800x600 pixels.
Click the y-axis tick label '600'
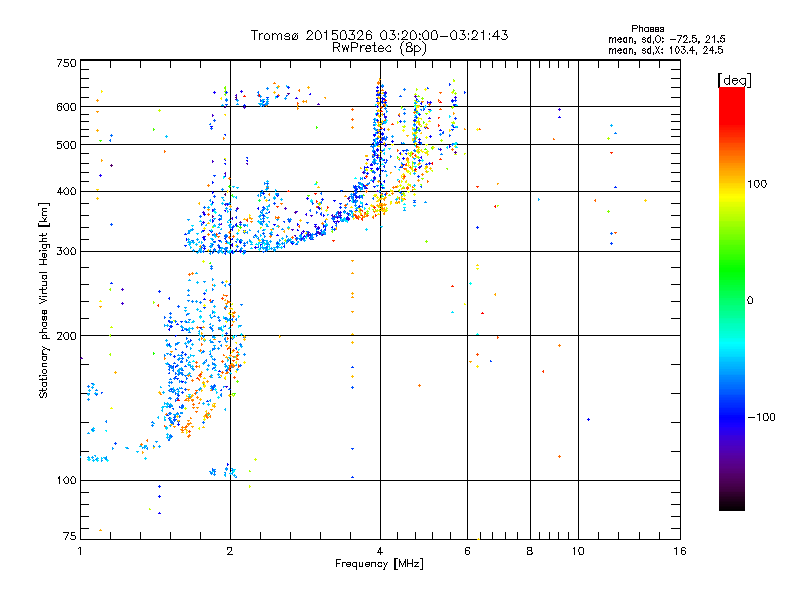coord(66,107)
